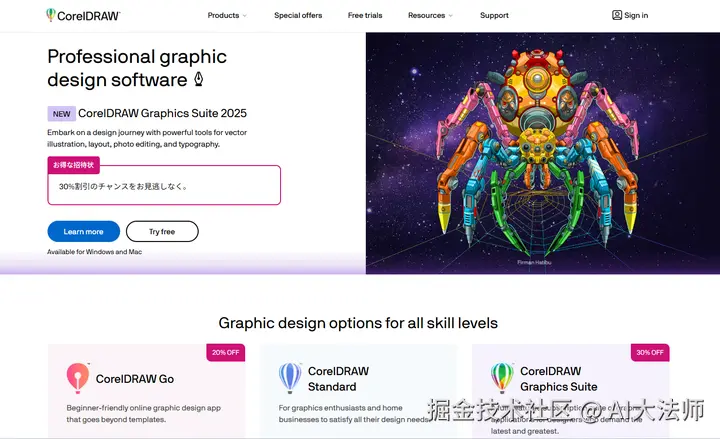Click the Learn more button
This screenshot has height=439, width=720.
point(84,231)
